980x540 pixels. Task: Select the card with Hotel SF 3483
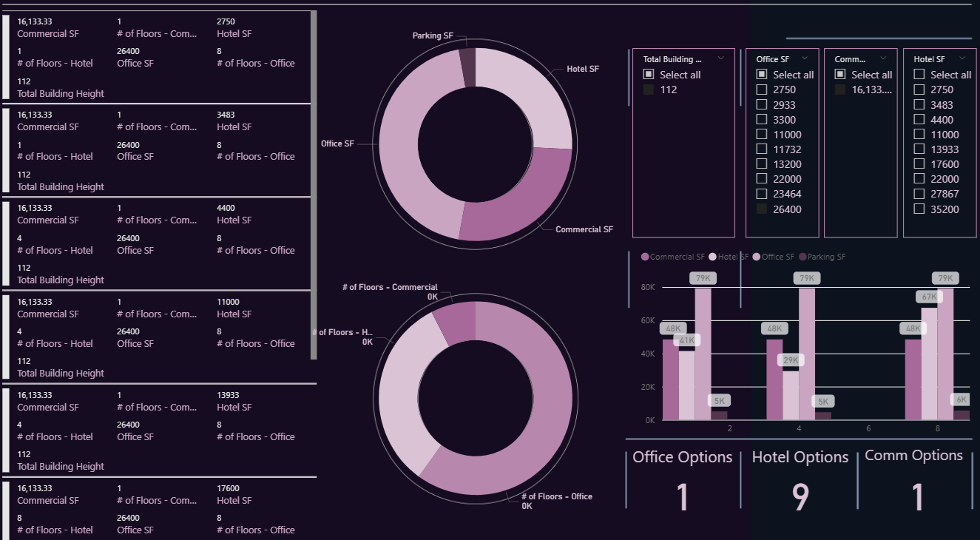coord(159,151)
